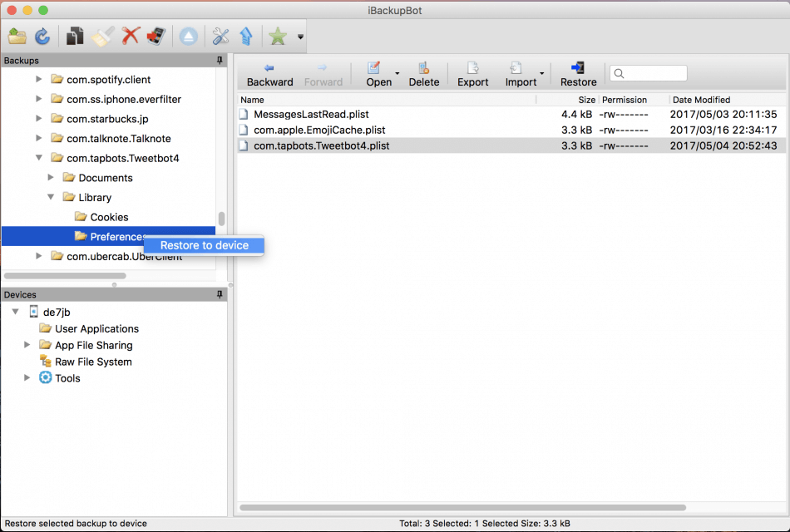Pin the Backups panel
The width and height of the screenshot is (790, 532).
(x=220, y=61)
